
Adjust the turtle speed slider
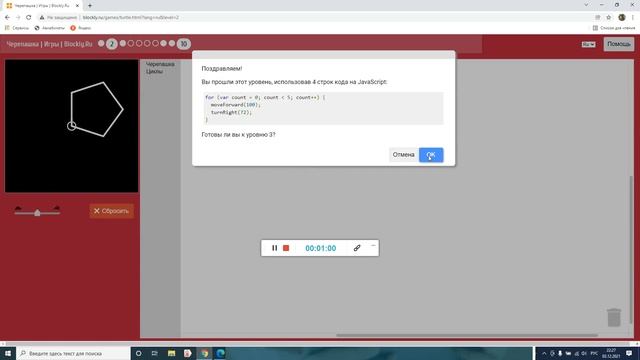pyautogui.click(x=37, y=212)
